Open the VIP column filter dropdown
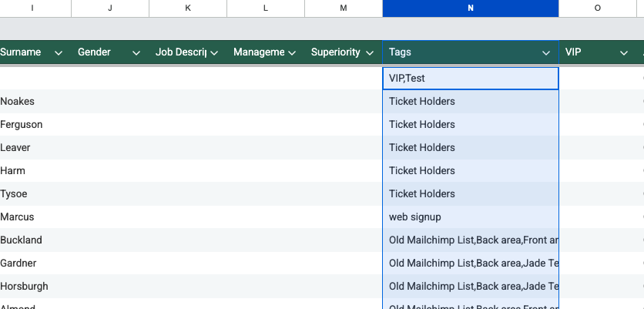This screenshot has width=644, height=309. pos(624,52)
